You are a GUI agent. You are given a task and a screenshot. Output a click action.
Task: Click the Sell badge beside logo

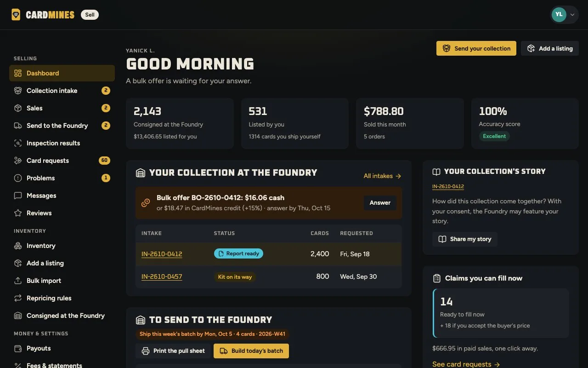90,15
